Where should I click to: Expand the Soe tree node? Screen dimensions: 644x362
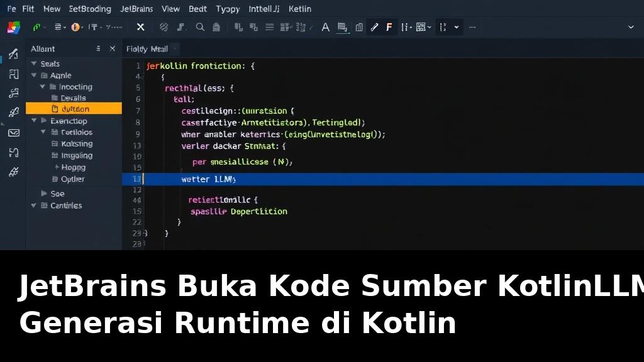(x=44, y=194)
